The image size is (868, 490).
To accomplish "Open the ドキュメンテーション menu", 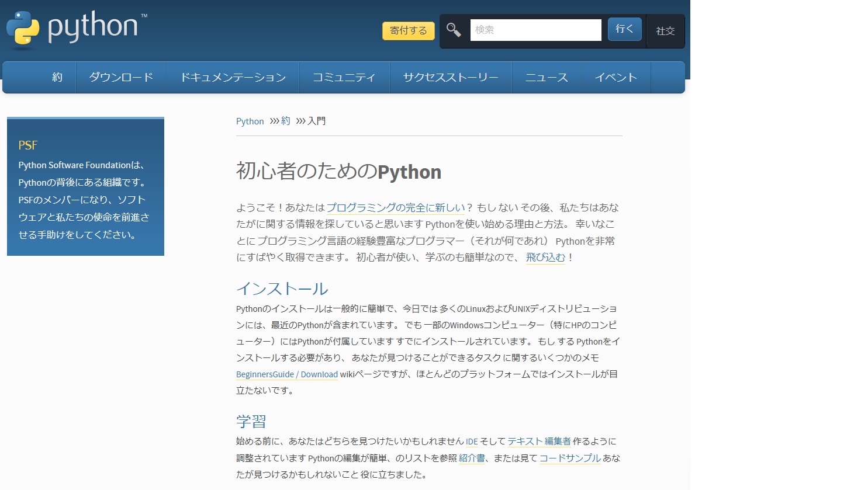I will pos(233,77).
